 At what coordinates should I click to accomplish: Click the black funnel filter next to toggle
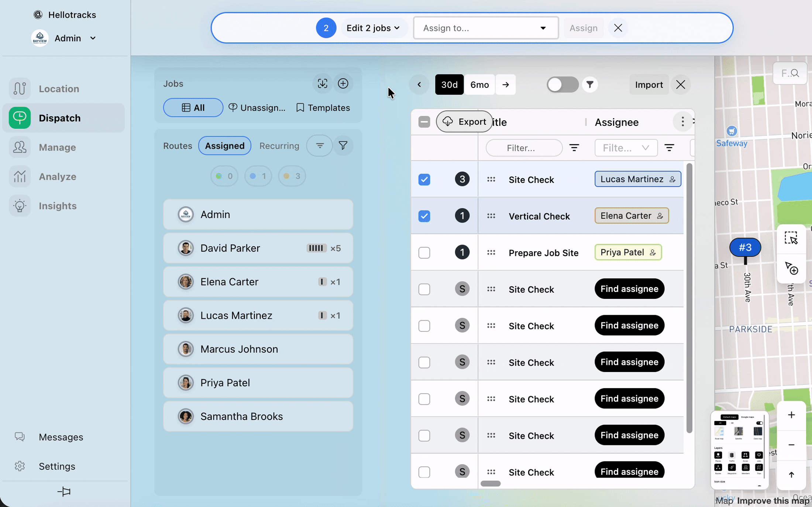590,84
